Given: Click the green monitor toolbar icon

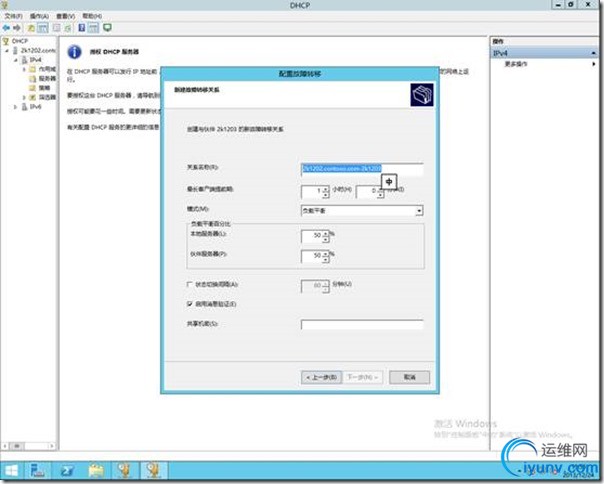Looking at the screenshot, I should tap(107, 28).
